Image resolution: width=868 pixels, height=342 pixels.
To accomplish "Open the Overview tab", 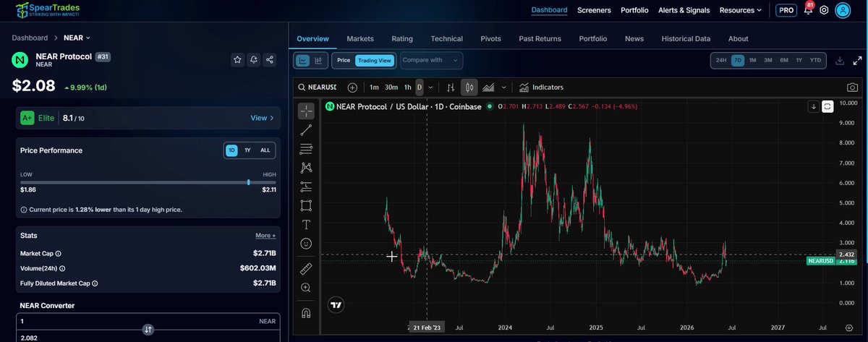I will [x=312, y=39].
